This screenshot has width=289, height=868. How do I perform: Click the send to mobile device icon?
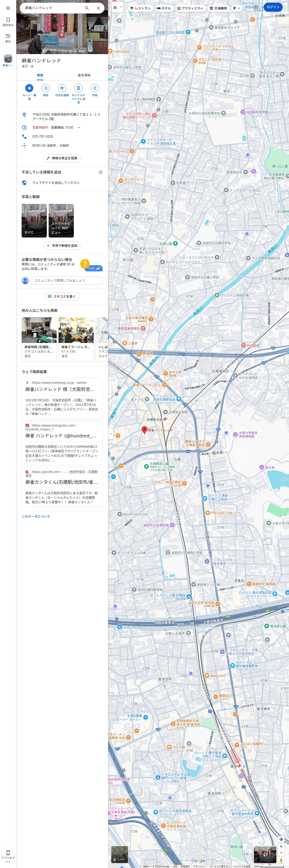[x=78, y=88]
